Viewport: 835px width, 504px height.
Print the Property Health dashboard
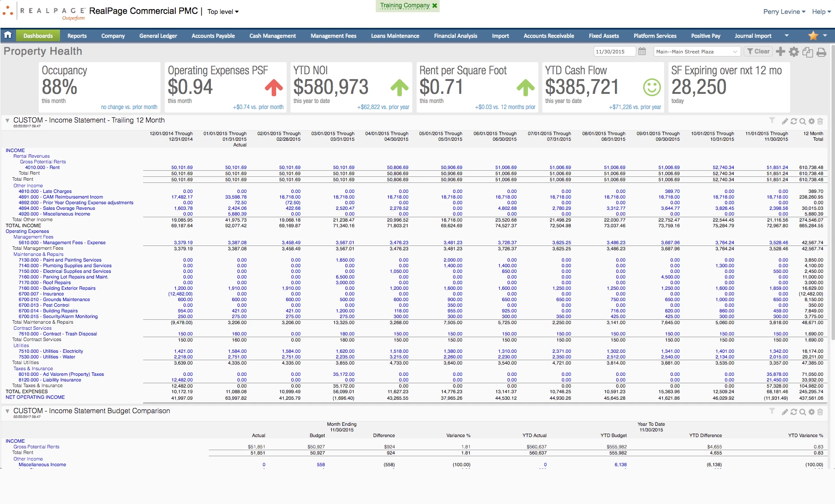pos(822,51)
